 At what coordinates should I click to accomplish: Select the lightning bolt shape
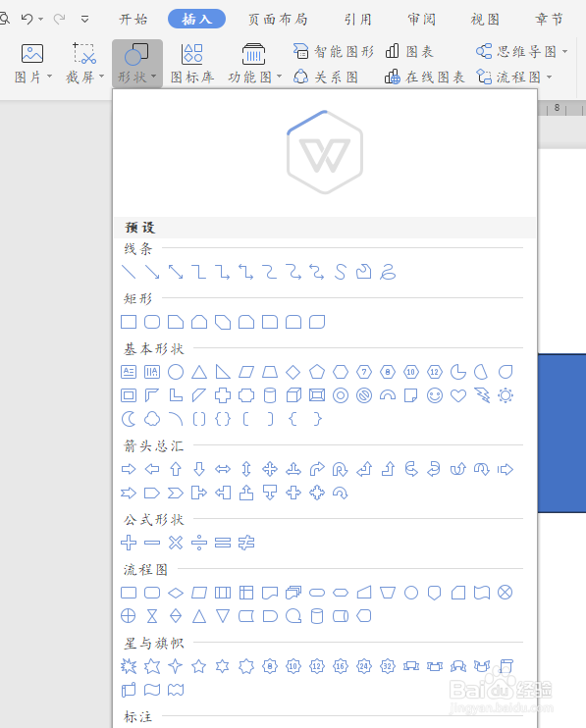(x=482, y=395)
